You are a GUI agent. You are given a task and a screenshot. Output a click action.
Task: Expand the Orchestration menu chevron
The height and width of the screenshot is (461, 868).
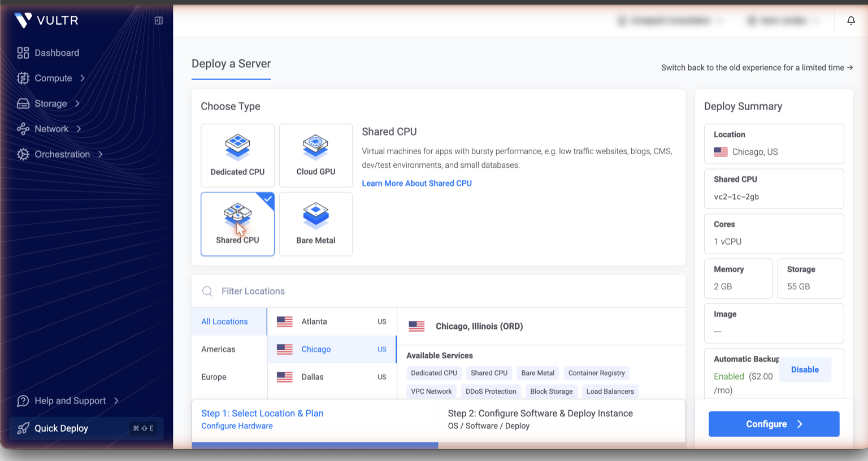click(x=101, y=154)
